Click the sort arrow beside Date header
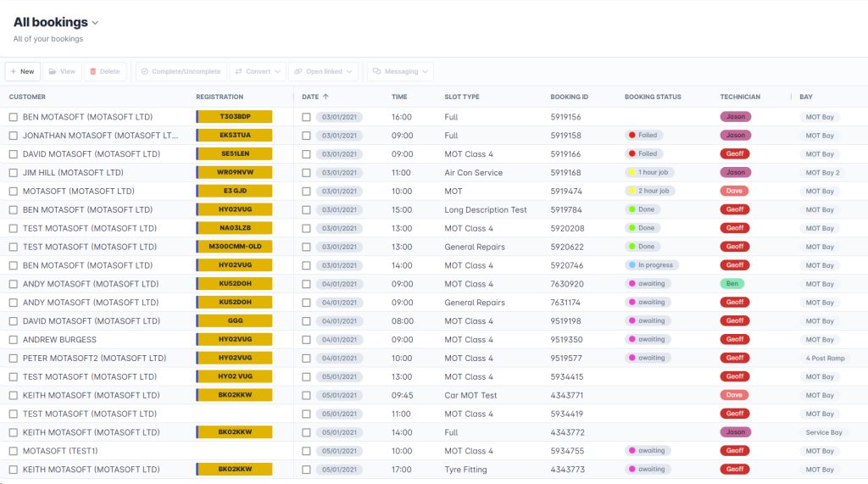This screenshot has width=868, height=484. pos(326,97)
